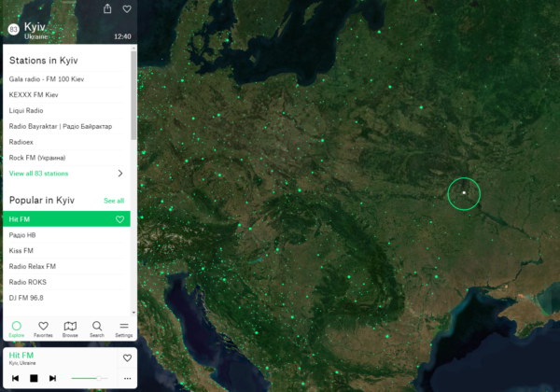Click the Kyiv city title

35,27
